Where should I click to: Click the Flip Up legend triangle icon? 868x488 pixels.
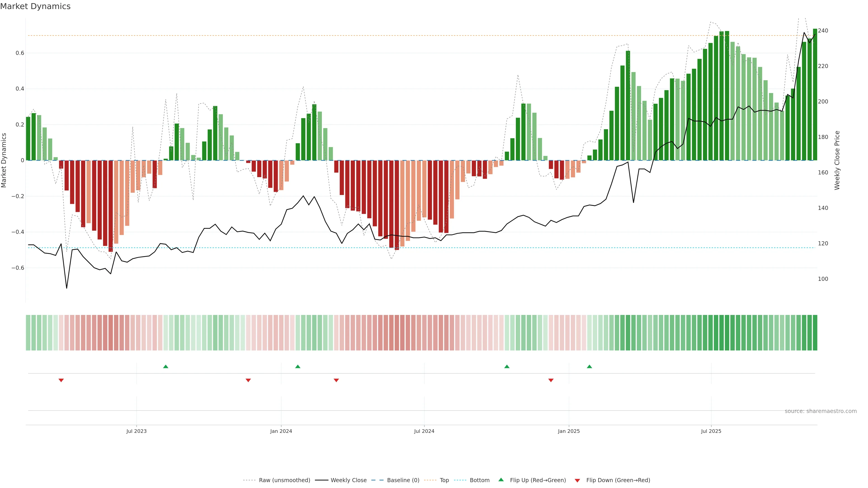(501, 480)
